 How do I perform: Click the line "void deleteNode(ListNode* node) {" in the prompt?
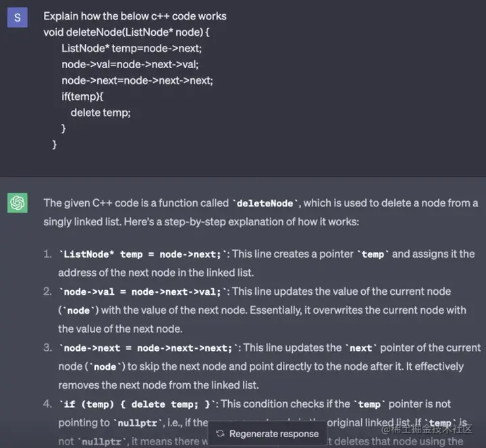[x=126, y=32]
